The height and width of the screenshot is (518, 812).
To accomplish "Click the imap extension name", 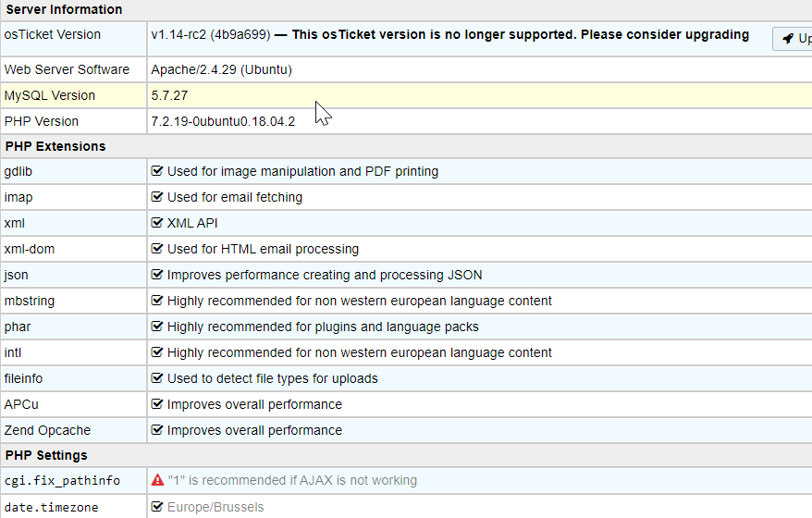I will click(x=18, y=197).
